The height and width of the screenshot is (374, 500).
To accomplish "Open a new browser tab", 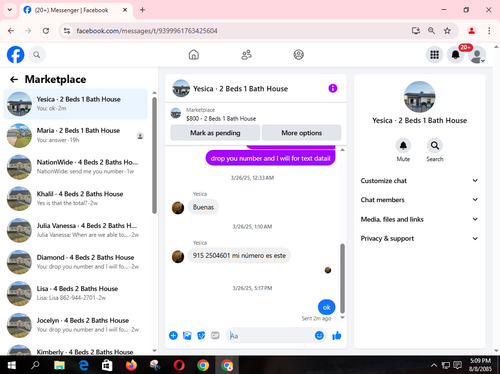I will tap(142, 10).
